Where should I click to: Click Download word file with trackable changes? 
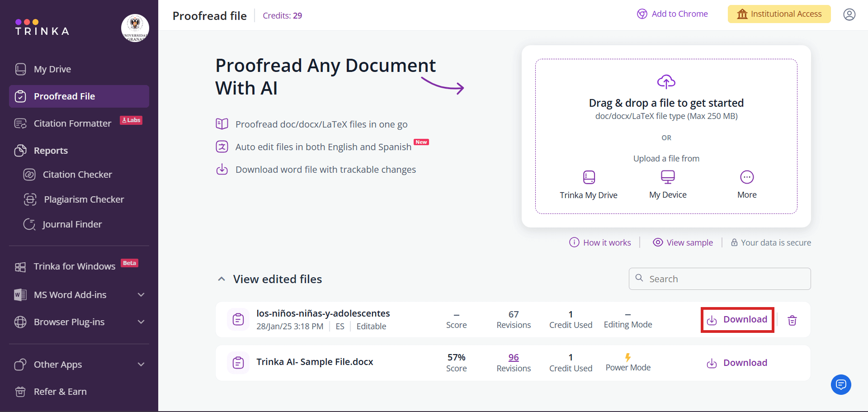coord(325,170)
